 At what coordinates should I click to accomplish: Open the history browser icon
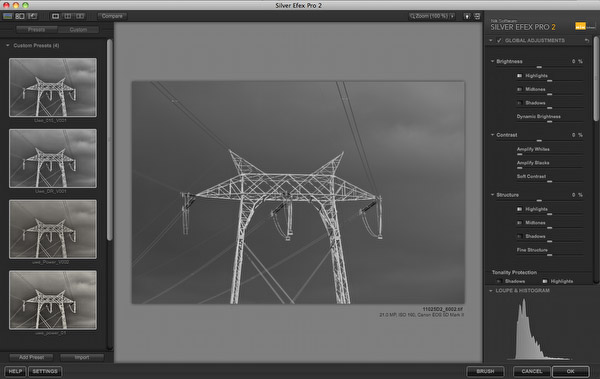tap(33, 16)
